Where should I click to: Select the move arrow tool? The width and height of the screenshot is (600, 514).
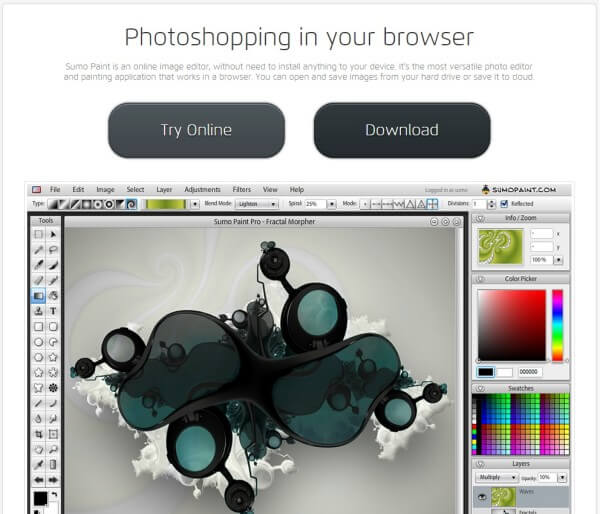[x=53, y=234]
